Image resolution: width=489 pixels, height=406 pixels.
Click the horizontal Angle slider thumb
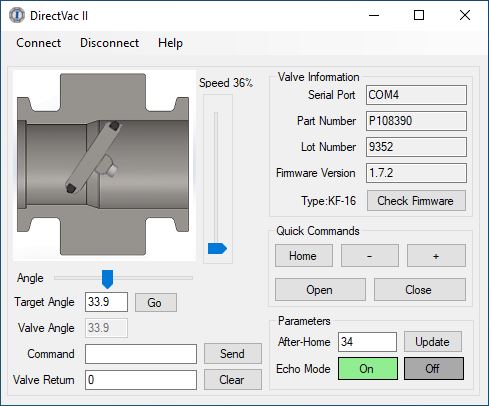(x=107, y=279)
